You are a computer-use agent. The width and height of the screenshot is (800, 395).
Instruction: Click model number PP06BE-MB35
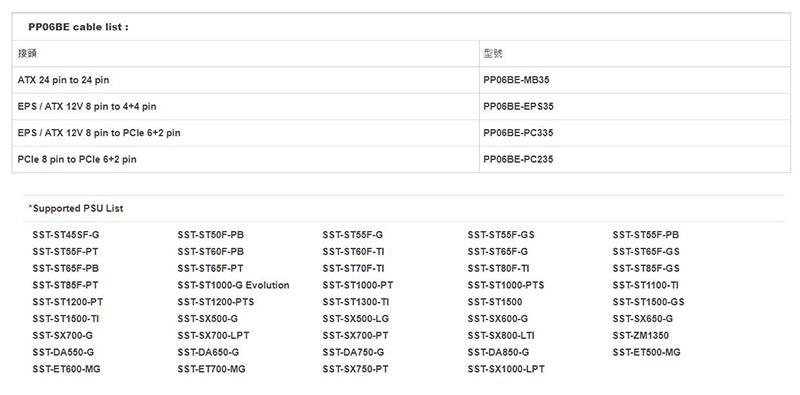516,80
